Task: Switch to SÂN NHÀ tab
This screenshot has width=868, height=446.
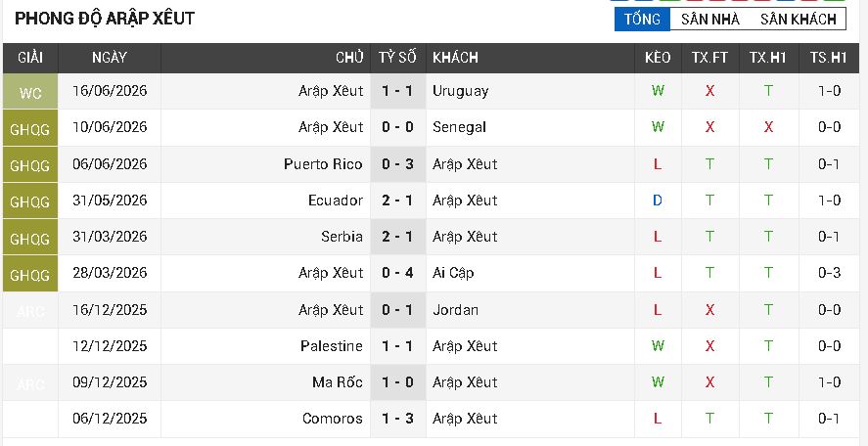Action: (710, 20)
